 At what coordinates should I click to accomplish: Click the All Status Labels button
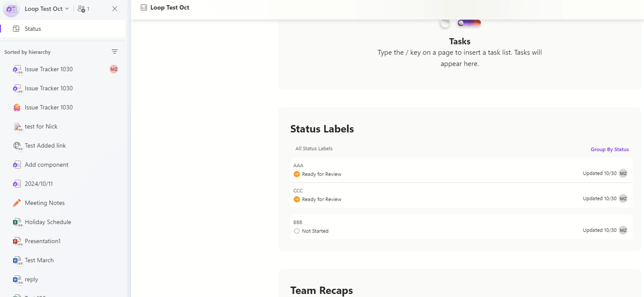pos(314,148)
